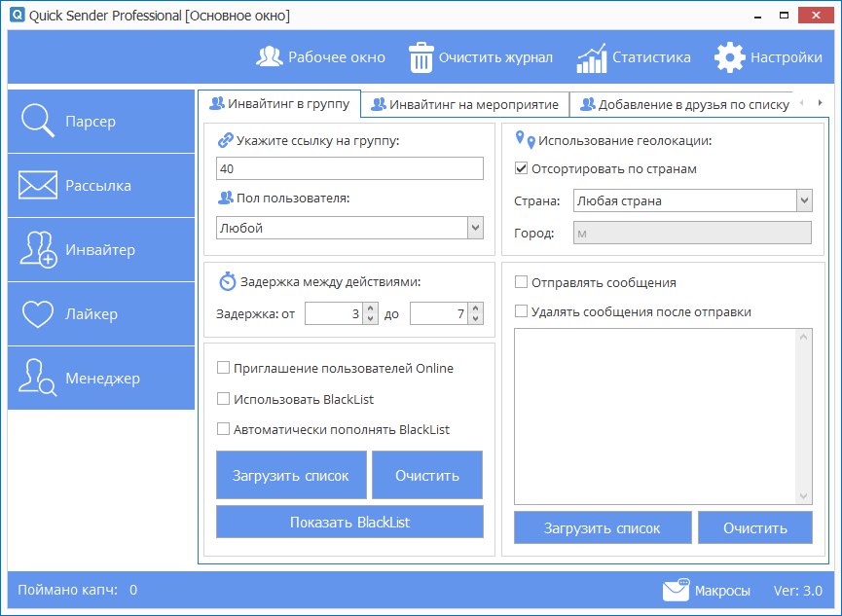This screenshot has height=616, width=842.
Task: Click the Город input field
Action: (692, 234)
